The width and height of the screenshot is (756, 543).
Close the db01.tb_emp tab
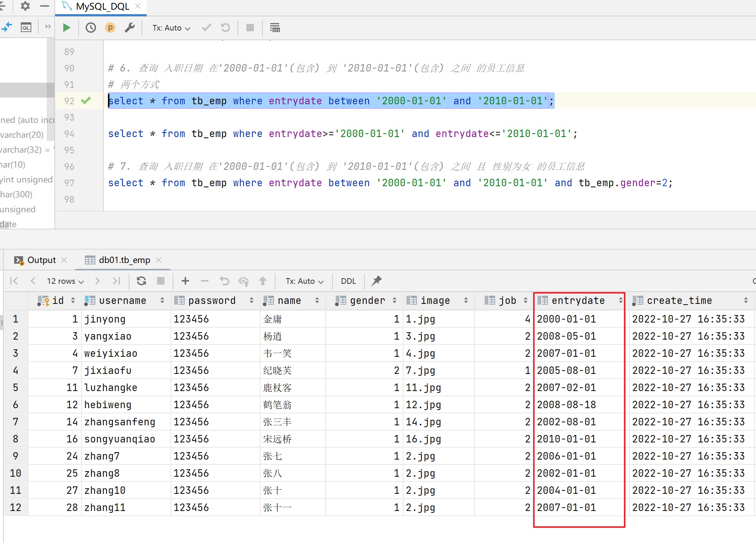(x=159, y=260)
